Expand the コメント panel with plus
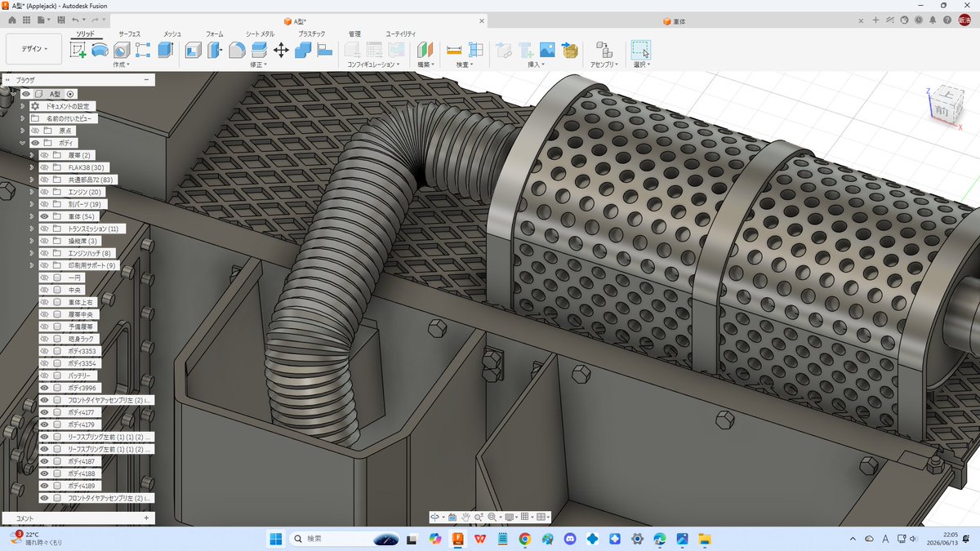980x551 pixels. click(146, 518)
